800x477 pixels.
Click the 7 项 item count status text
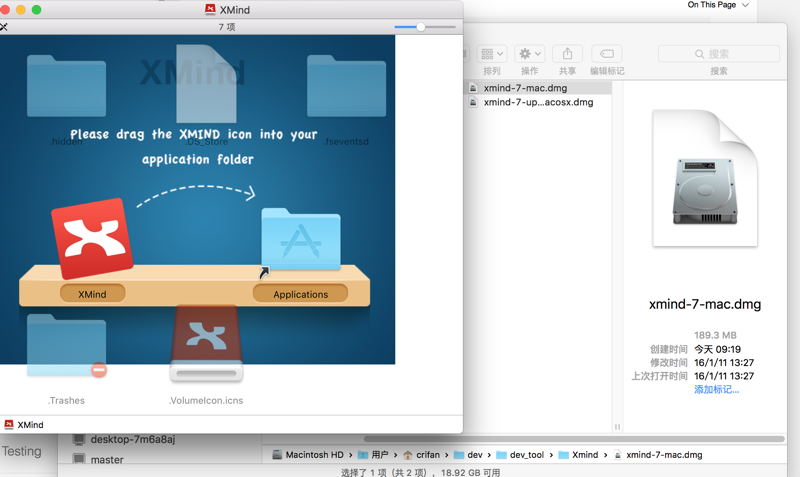pyautogui.click(x=227, y=27)
